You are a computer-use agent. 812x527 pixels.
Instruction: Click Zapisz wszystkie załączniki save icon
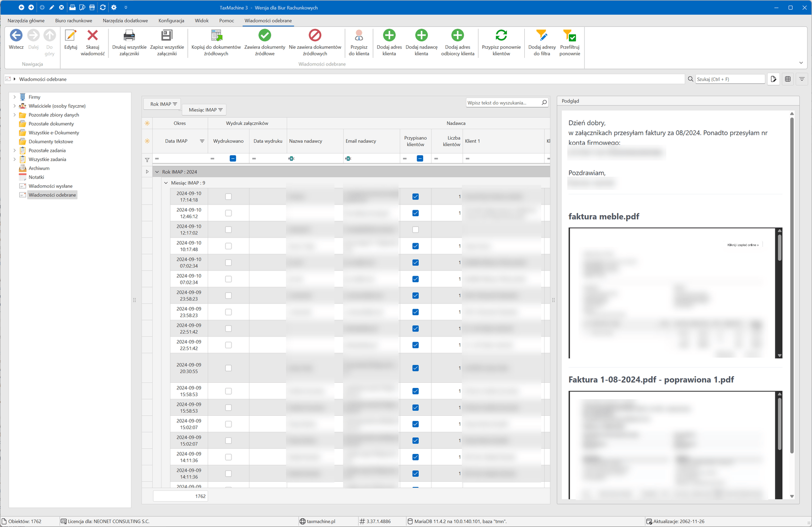coord(167,36)
